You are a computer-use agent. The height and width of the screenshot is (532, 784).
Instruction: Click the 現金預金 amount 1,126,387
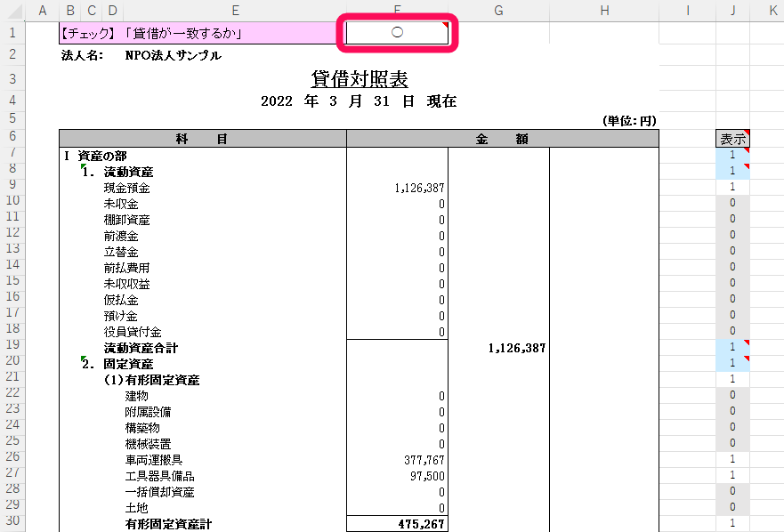click(x=419, y=188)
